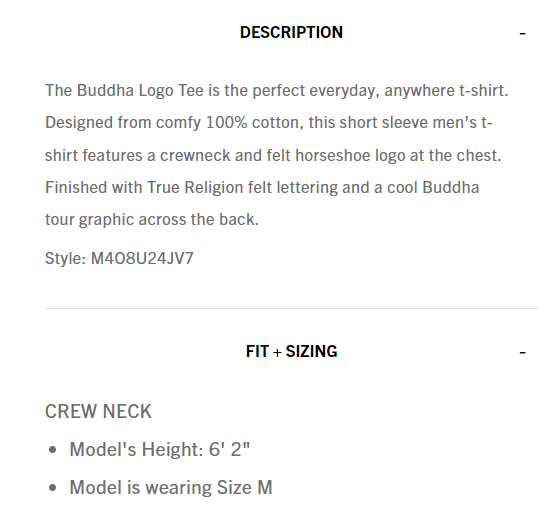The image size is (542, 506).
Task: Click the FIT + SIZING accordion heading
Action: (291, 352)
